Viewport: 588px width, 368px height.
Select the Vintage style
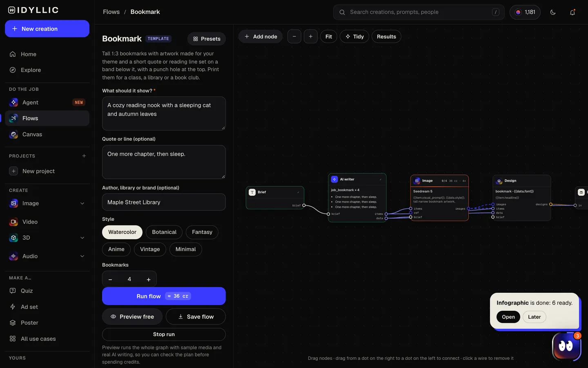[x=150, y=249]
